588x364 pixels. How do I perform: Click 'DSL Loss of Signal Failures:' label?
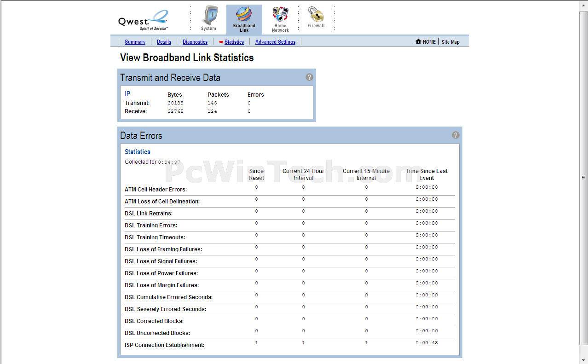point(161,261)
